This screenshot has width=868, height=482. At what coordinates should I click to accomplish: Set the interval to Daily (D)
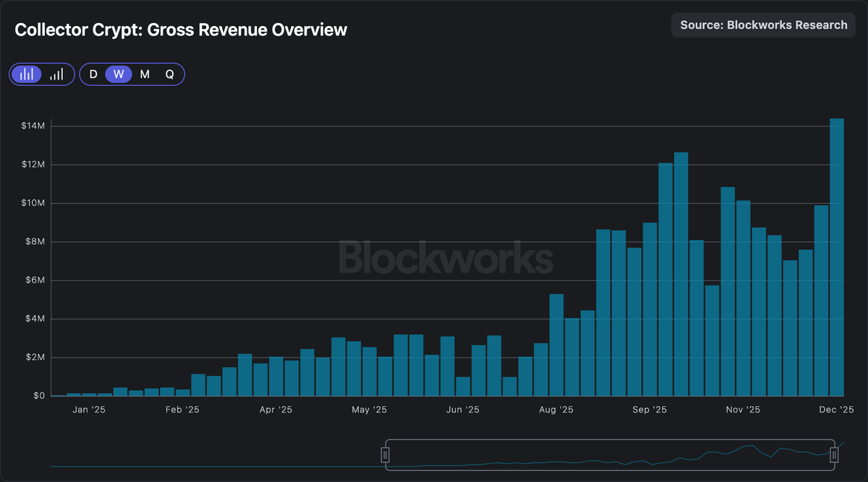[93, 74]
